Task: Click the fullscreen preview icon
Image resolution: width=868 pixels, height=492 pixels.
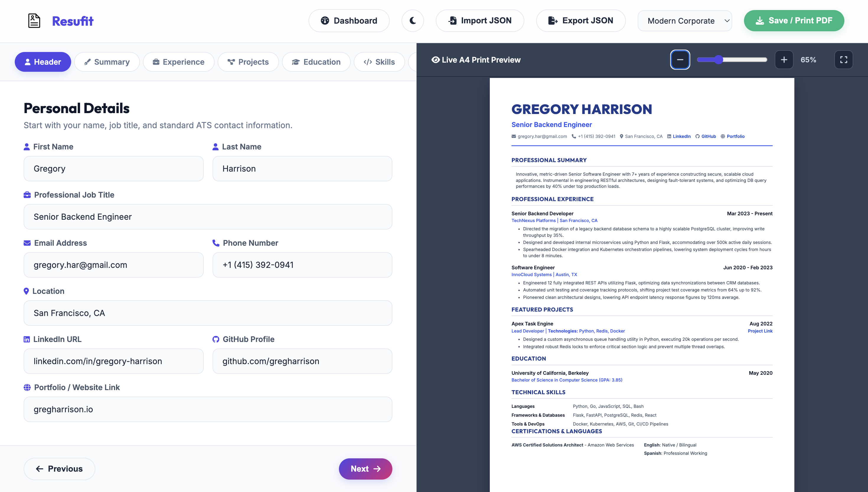Action: 843,60
